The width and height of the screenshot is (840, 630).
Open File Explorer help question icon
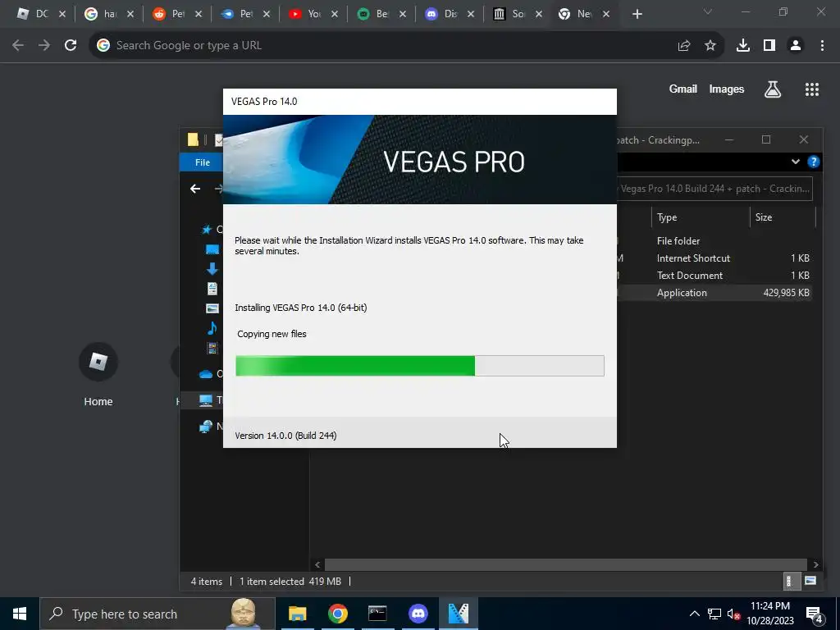click(813, 162)
